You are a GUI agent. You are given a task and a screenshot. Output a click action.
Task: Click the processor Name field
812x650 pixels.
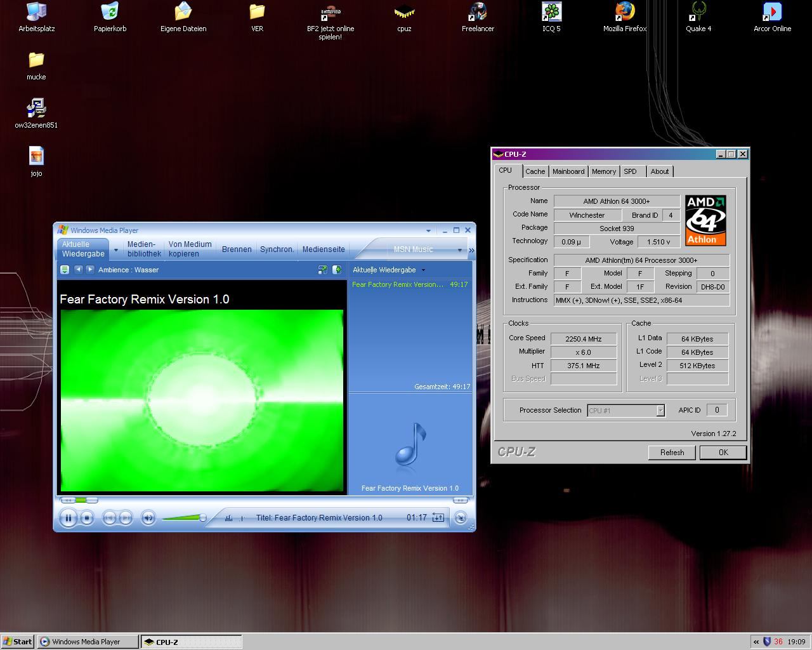coord(617,201)
